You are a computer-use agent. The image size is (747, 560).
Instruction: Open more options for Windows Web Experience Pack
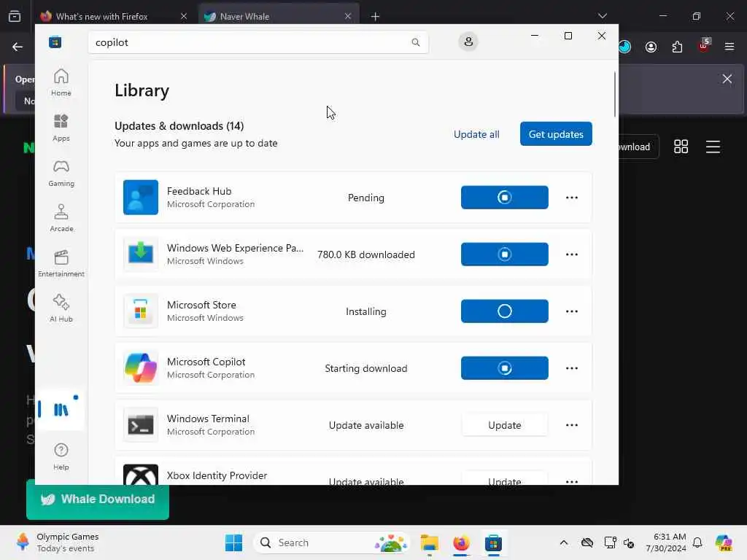tap(572, 254)
